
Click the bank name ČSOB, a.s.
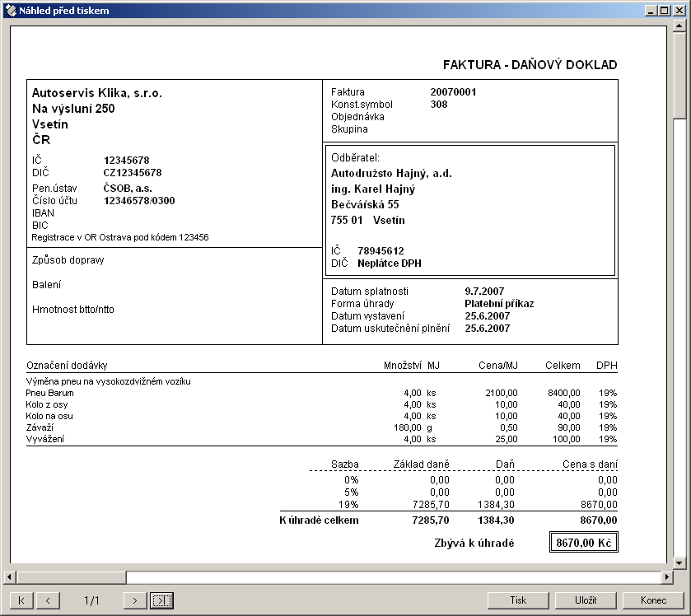(128, 189)
